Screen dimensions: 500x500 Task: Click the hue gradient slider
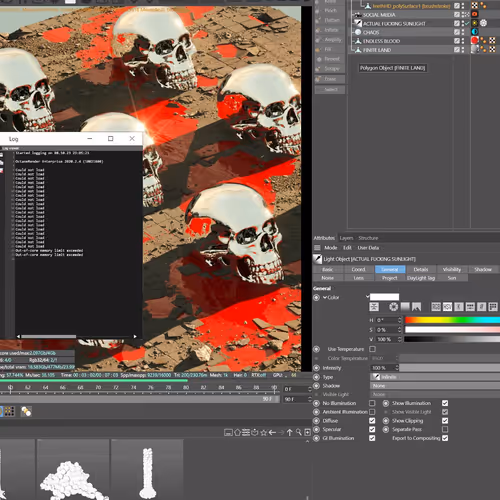click(x=452, y=320)
